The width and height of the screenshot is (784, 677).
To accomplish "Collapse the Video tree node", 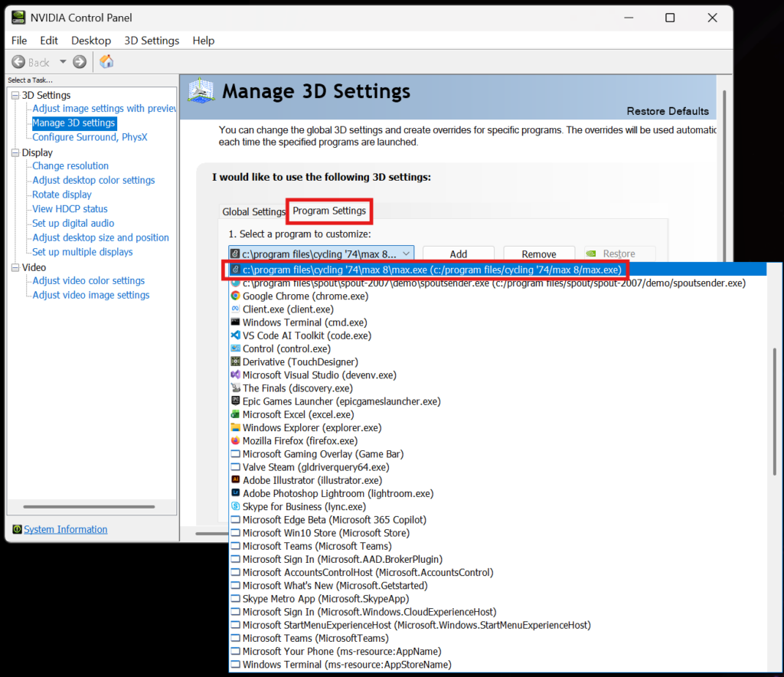I will (15, 267).
